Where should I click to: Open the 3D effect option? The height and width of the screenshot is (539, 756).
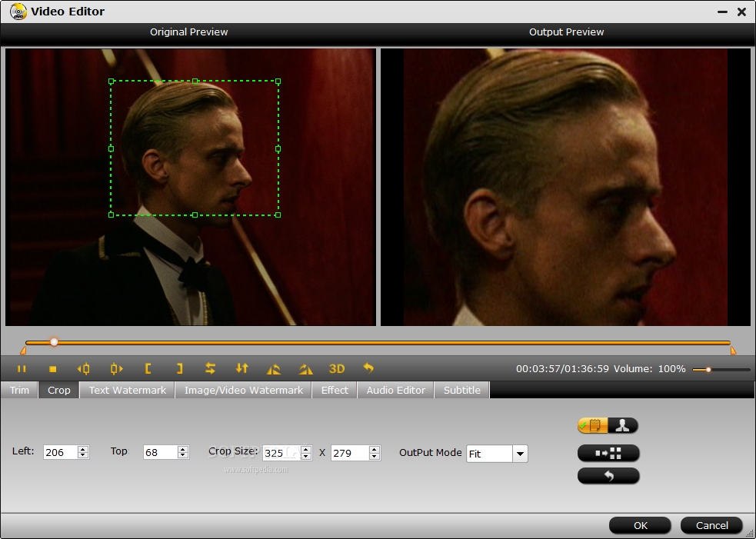click(x=337, y=369)
